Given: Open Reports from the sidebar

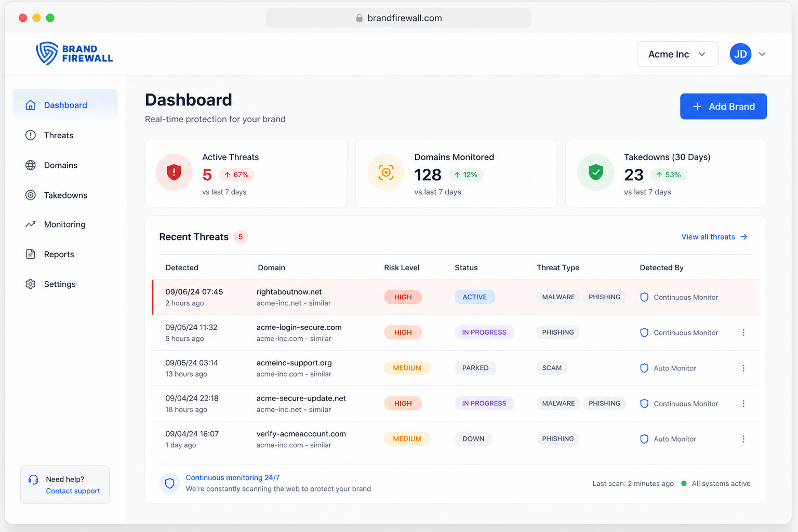Looking at the screenshot, I should pyautogui.click(x=65, y=254).
